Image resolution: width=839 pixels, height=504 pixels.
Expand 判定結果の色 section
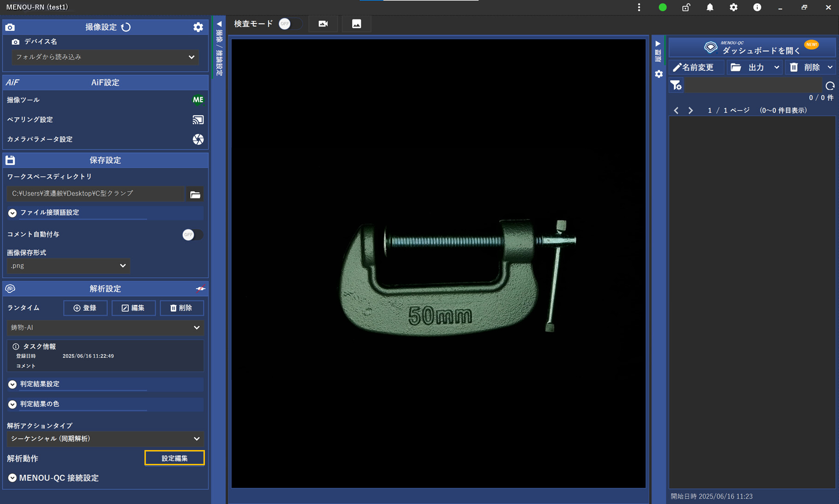click(x=12, y=404)
